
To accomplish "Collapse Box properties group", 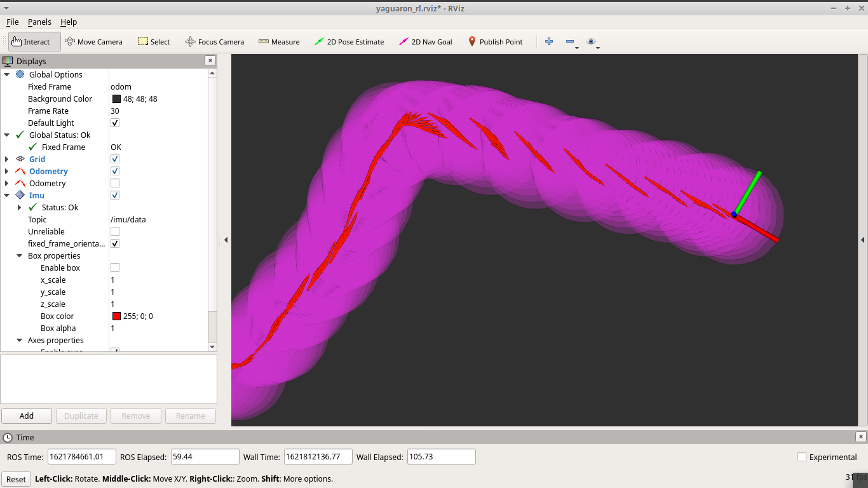I will [20, 255].
